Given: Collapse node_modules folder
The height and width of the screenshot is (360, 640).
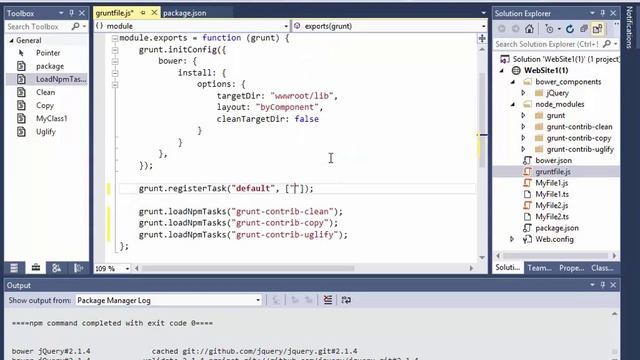Looking at the screenshot, I should pos(513,104).
